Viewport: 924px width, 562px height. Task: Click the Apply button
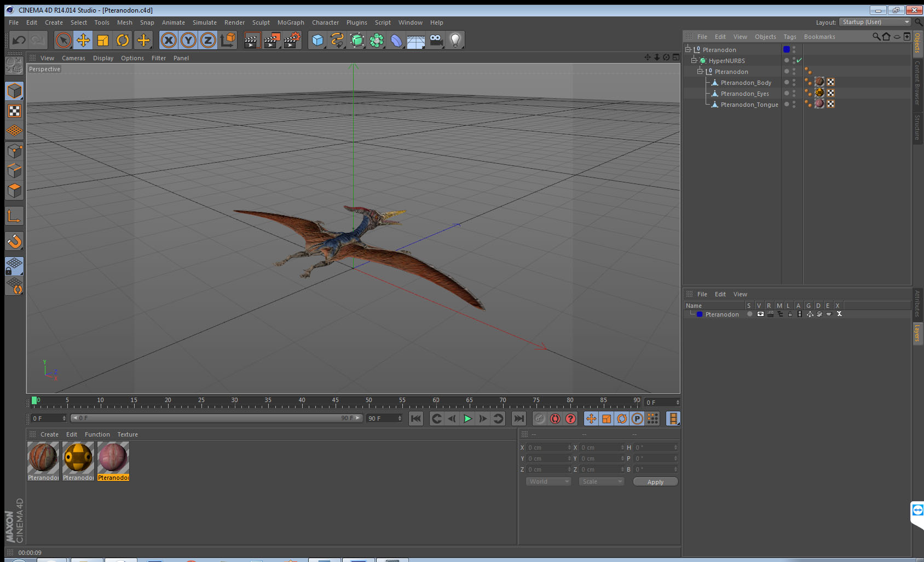[655, 482]
